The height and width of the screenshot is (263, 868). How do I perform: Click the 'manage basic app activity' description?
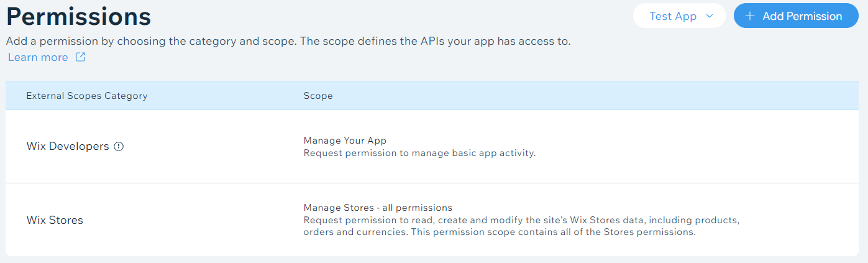point(419,153)
